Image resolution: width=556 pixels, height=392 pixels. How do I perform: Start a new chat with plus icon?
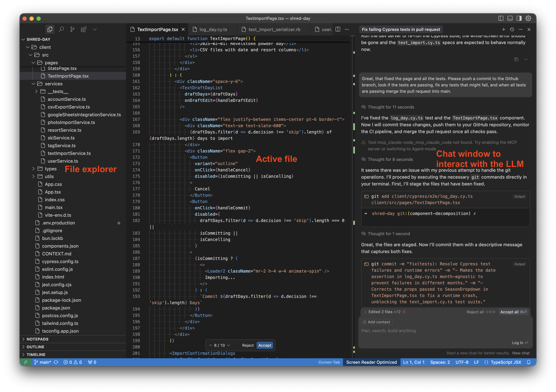tap(504, 29)
